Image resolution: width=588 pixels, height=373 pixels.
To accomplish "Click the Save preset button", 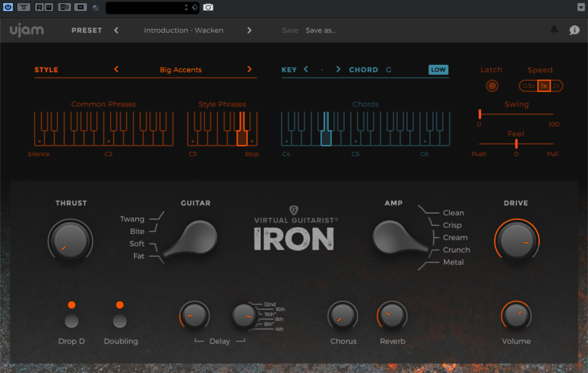I will point(290,30).
